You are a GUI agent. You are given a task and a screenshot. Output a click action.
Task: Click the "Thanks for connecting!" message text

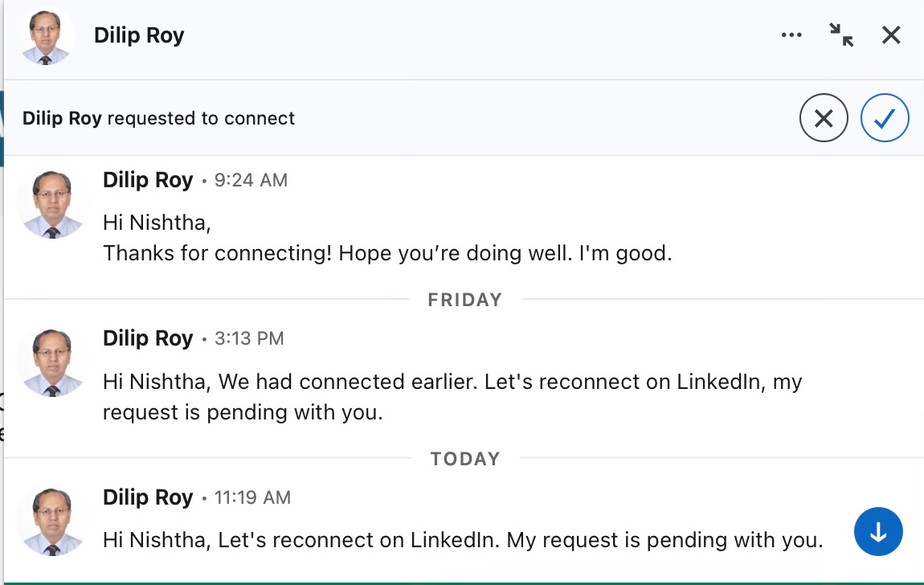386,253
